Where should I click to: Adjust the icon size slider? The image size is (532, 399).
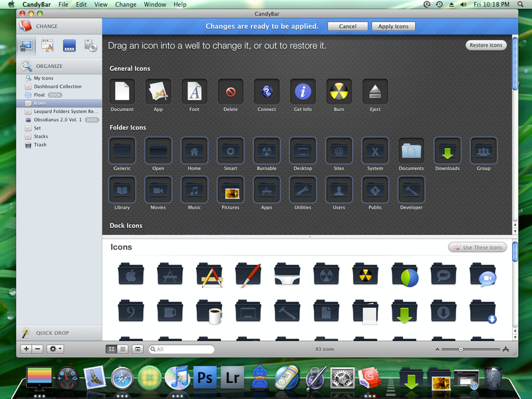[461, 349]
